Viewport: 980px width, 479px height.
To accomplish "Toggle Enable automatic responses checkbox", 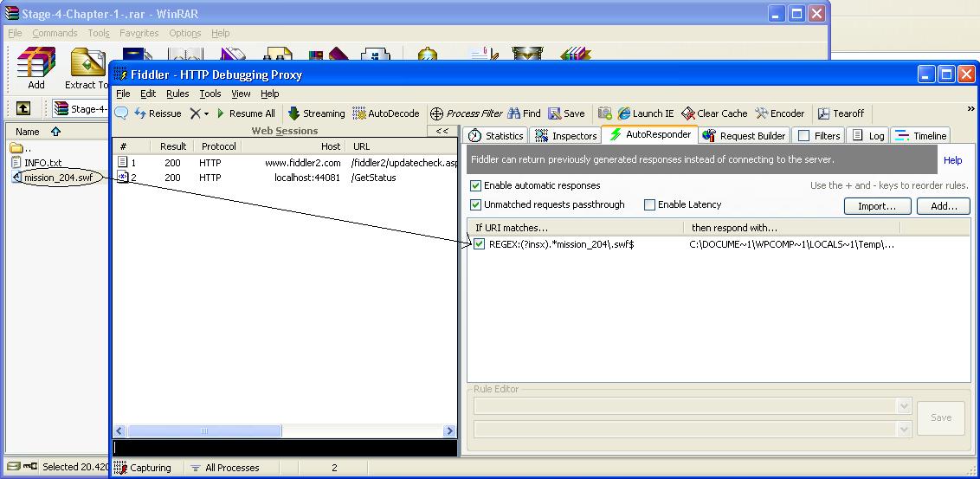I will (475, 185).
